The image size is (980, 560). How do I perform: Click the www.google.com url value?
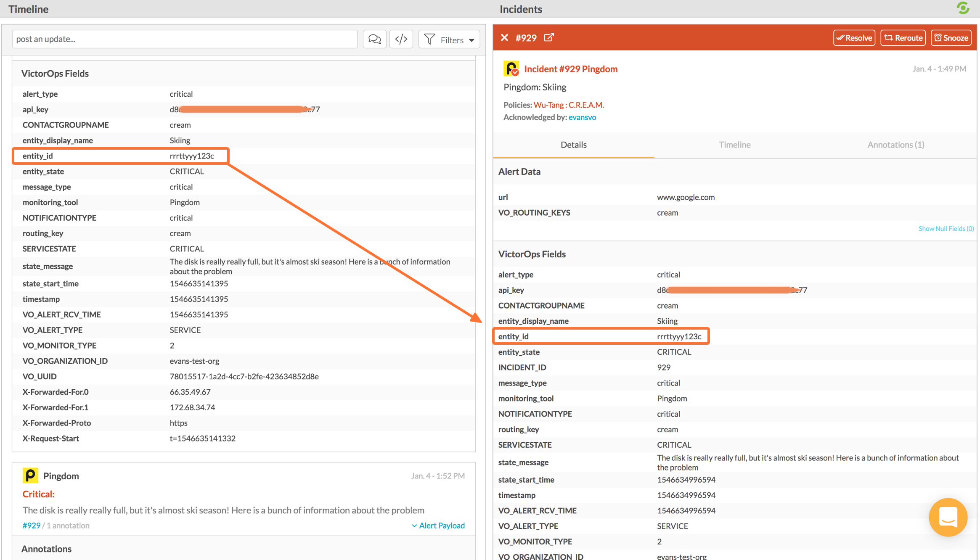coord(686,197)
